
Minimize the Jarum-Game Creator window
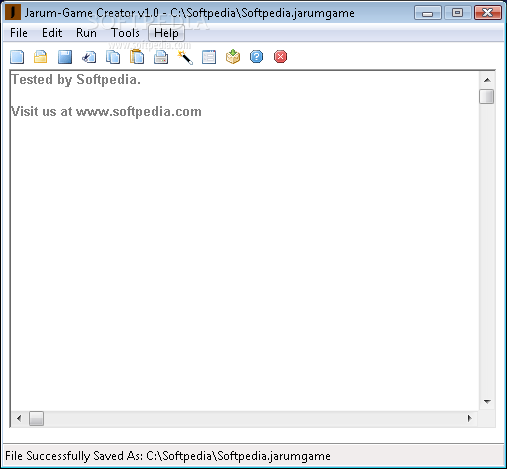click(428, 13)
